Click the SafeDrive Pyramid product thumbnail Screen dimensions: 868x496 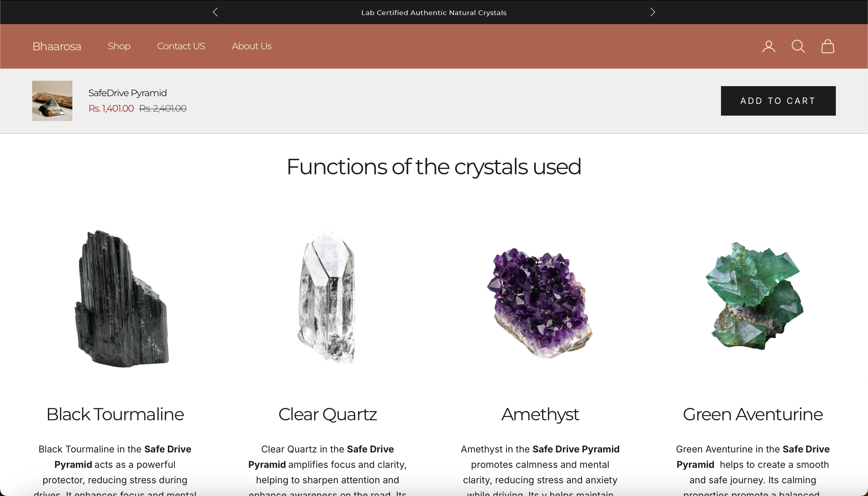pos(52,101)
